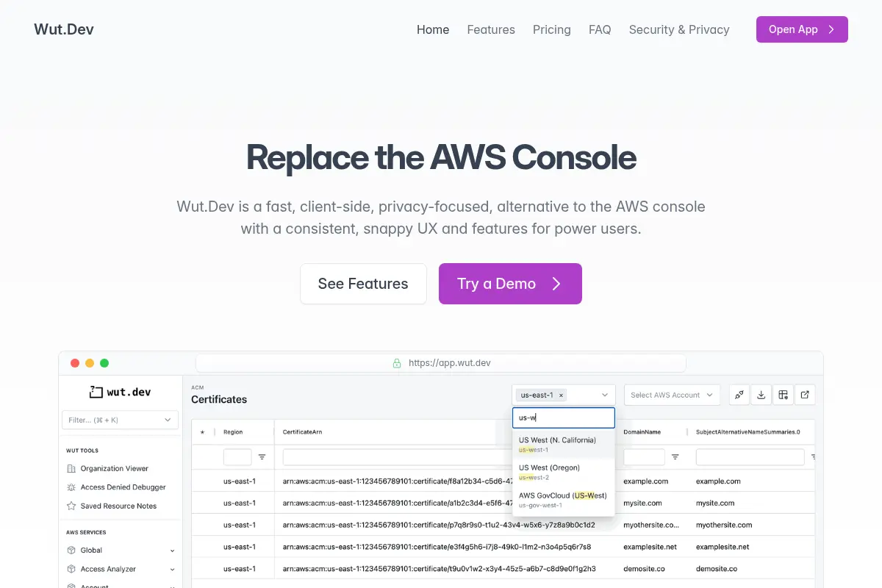Toggle the region selector dropdown arrow

coord(604,395)
